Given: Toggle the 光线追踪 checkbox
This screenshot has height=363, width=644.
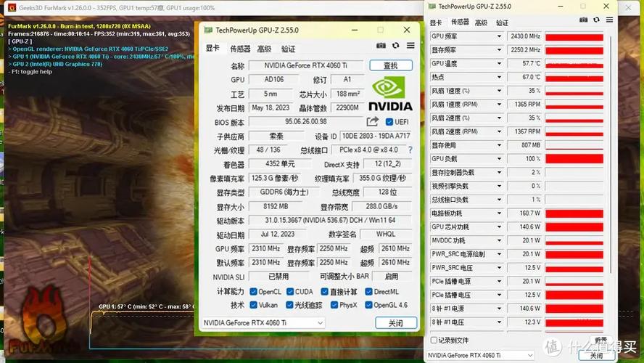Looking at the screenshot, I should coord(289,305).
